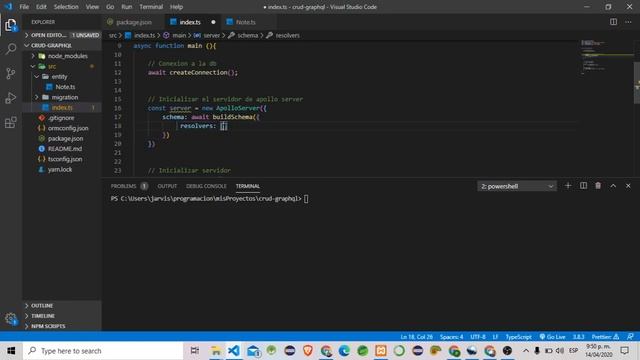Viewport: 640px width, 360px height.
Task: Select yarn.lock in the explorer
Action: [x=62, y=169]
